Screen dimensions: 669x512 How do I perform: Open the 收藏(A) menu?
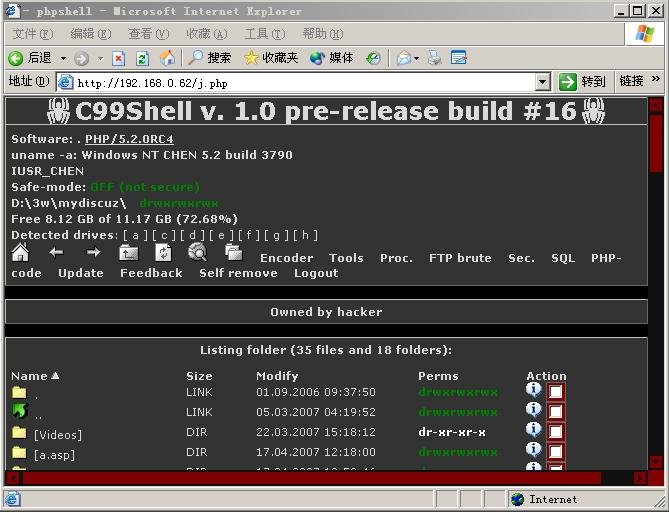pyautogui.click(x=207, y=34)
